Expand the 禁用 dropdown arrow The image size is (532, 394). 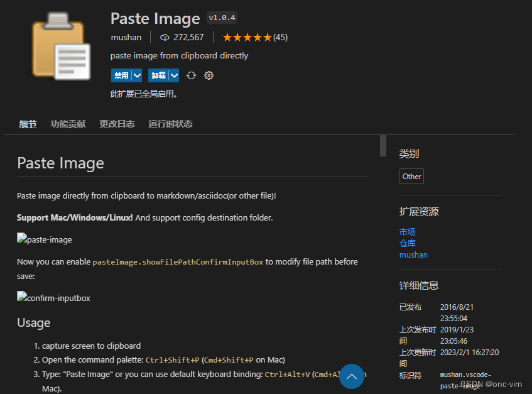[x=137, y=75]
